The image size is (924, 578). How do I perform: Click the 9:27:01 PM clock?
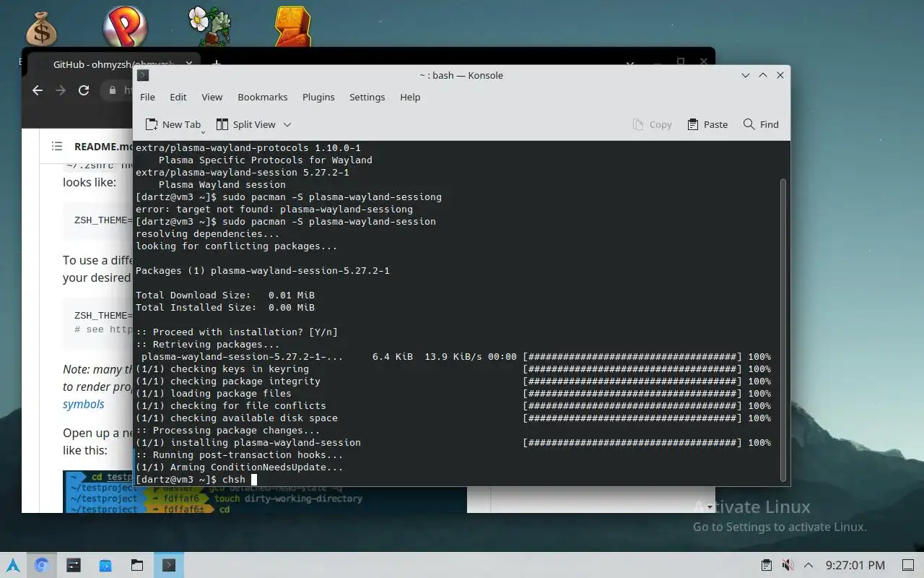click(x=855, y=565)
